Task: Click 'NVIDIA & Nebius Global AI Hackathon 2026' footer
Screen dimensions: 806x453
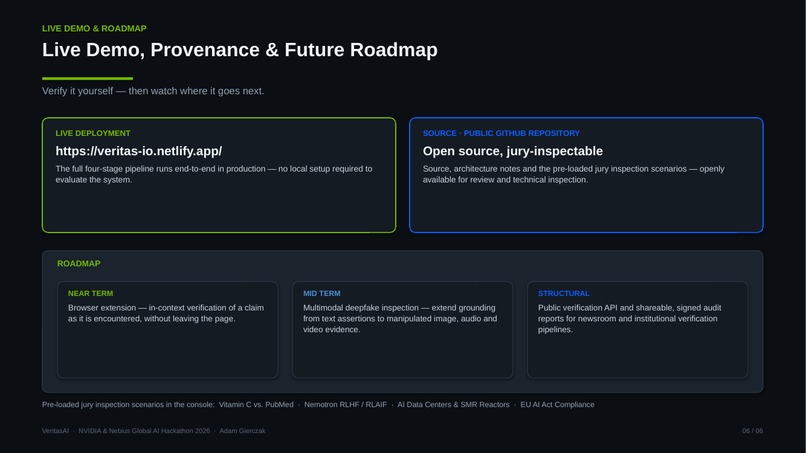Action: click(144, 431)
